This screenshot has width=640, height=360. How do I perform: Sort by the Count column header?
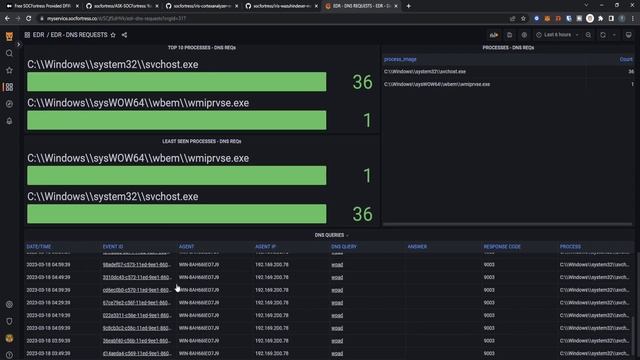626,59
